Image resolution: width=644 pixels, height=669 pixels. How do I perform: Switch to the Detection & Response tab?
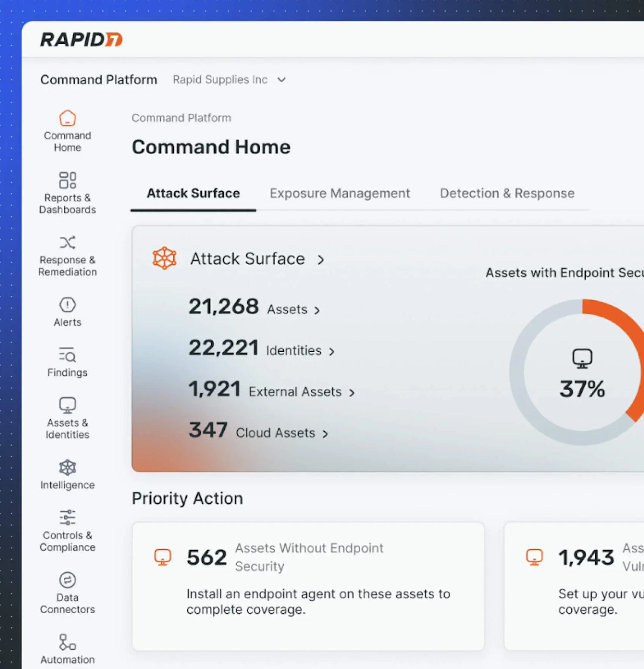coord(507,194)
